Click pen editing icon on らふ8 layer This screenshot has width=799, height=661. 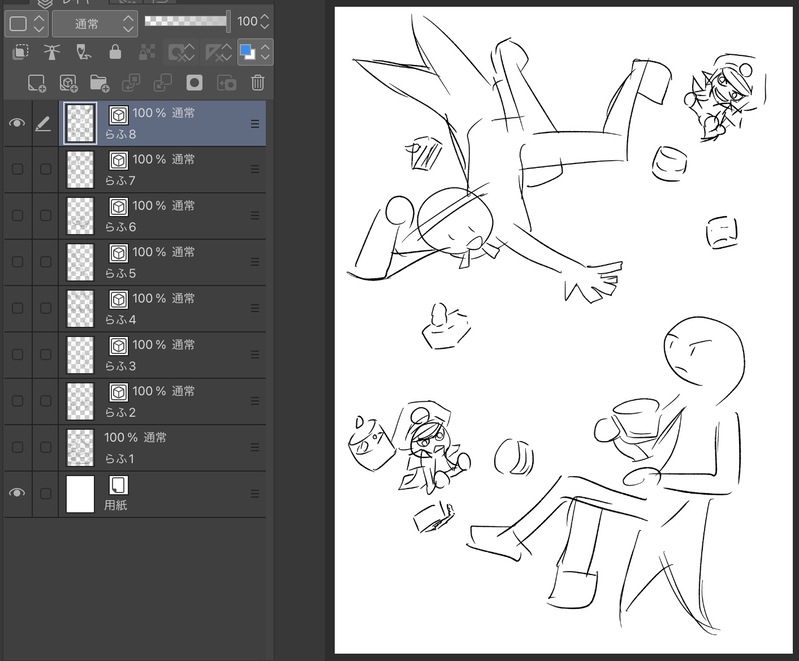(43, 124)
